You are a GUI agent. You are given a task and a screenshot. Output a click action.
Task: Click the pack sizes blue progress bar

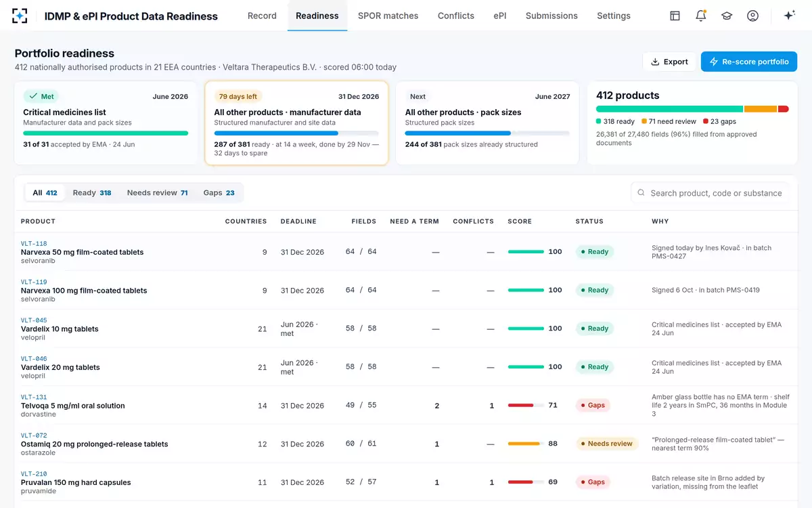tap(487, 133)
